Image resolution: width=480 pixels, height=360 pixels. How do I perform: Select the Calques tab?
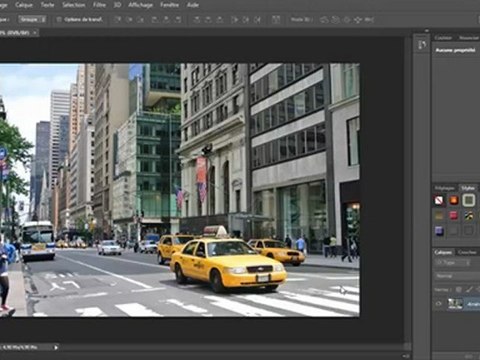coord(443,252)
